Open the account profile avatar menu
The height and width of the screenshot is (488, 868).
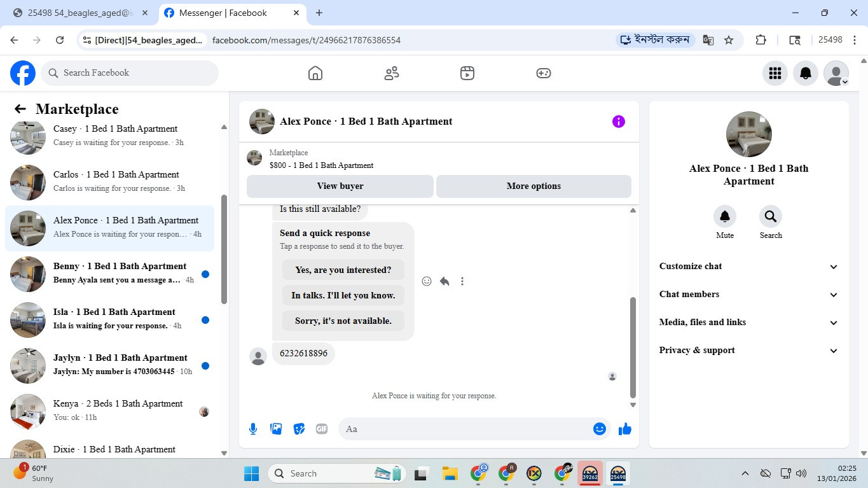pyautogui.click(x=836, y=73)
